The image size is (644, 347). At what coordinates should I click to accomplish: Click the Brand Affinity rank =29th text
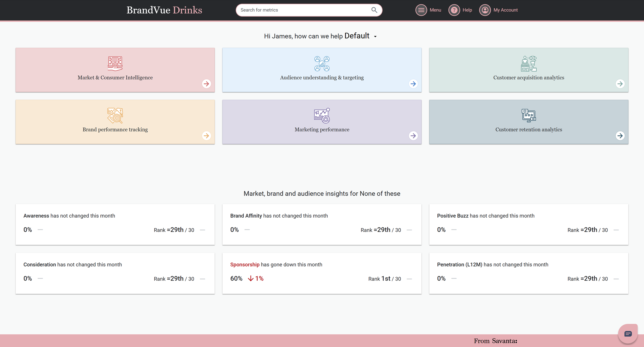pos(381,230)
